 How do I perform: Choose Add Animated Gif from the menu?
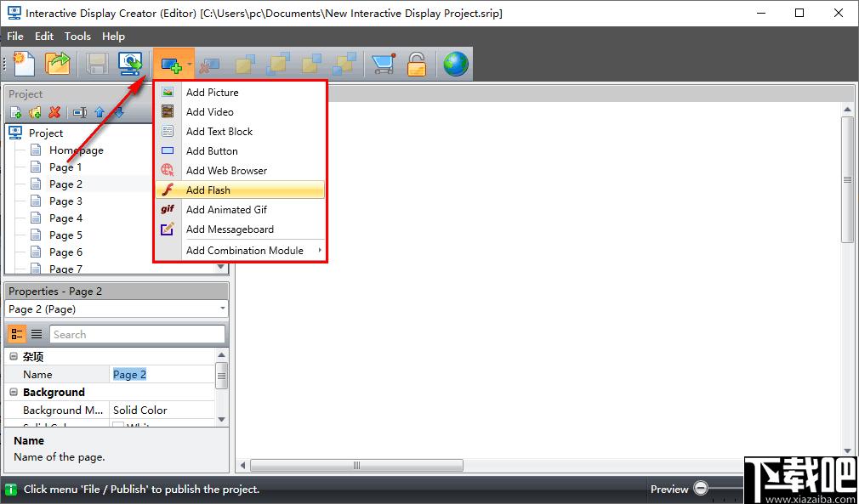240,210
